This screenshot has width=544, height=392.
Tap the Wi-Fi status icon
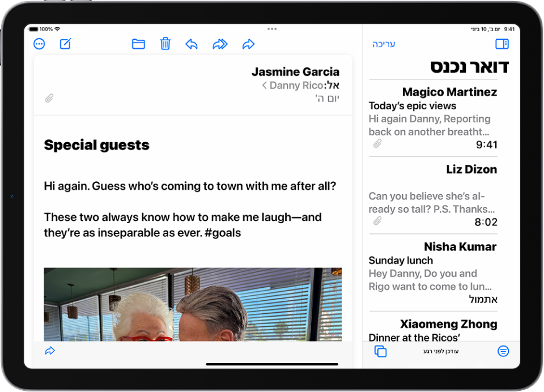(57, 29)
